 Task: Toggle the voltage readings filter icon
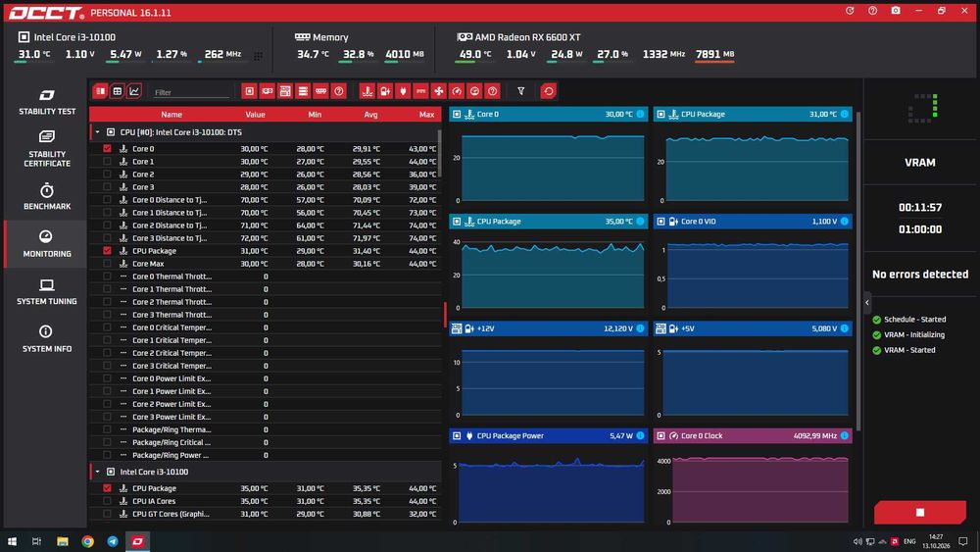pyautogui.click(x=385, y=91)
